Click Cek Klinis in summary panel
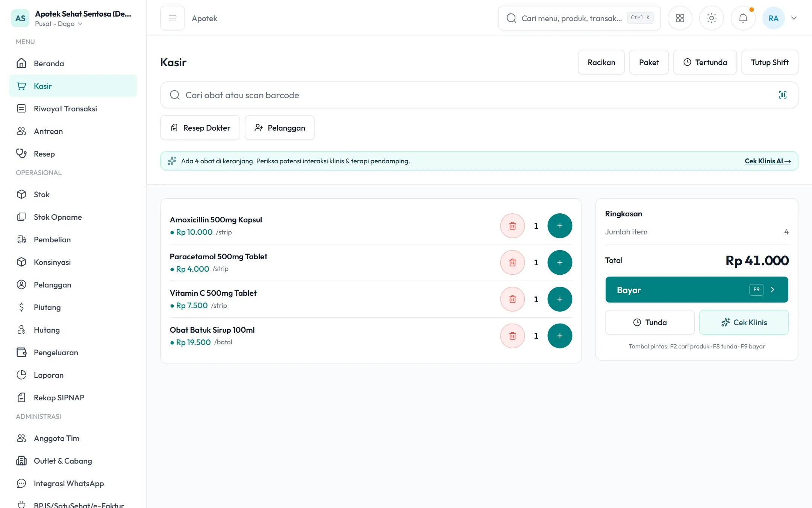 (744, 322)
